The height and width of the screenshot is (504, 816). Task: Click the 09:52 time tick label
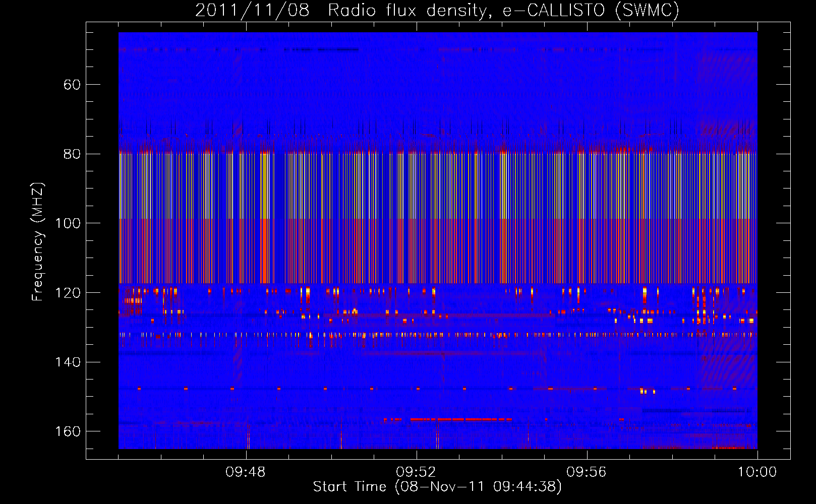pos(416,472)
